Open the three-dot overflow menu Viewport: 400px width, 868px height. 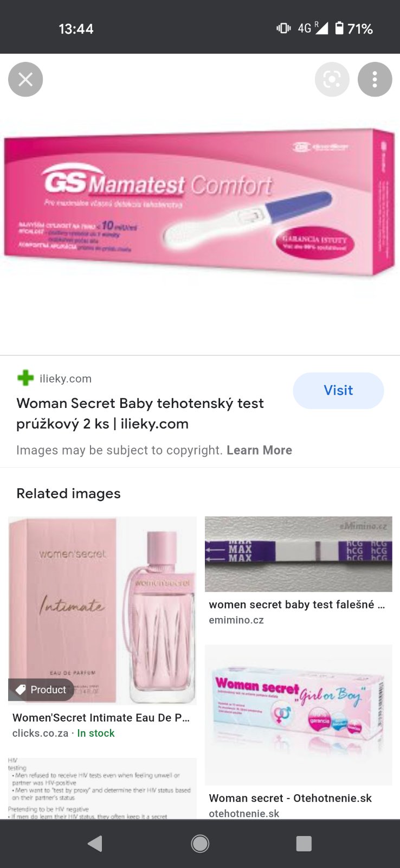(x=375, y=80)
